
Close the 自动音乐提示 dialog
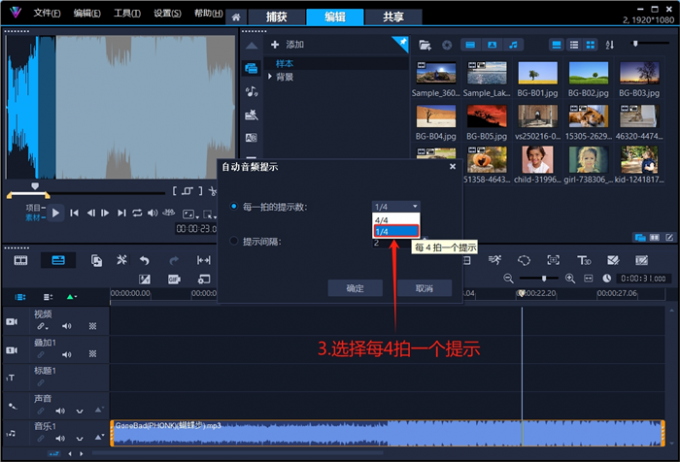click(x=452, y=166)
